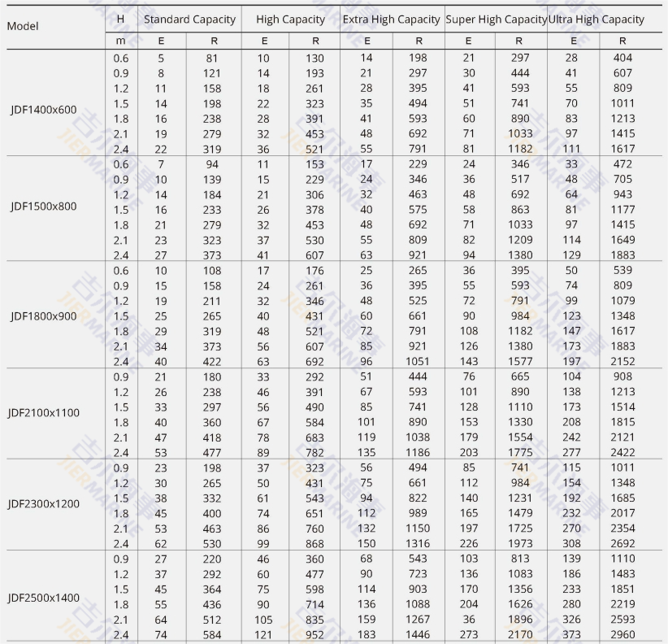Click the Standard Capacity column header
Image resolution: width=668 pixels, height=644 pixels.
[189, 19]
